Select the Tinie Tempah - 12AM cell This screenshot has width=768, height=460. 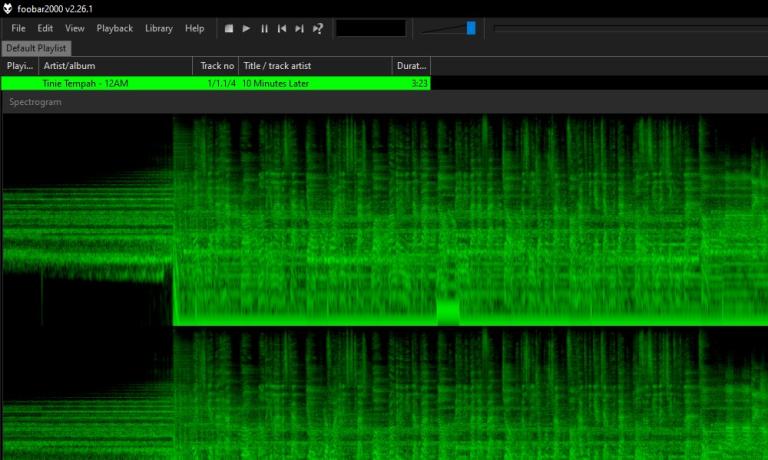[x=85, y=83]
